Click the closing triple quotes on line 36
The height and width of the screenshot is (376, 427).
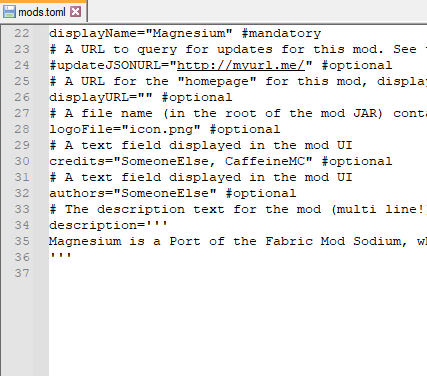[60, 256]
